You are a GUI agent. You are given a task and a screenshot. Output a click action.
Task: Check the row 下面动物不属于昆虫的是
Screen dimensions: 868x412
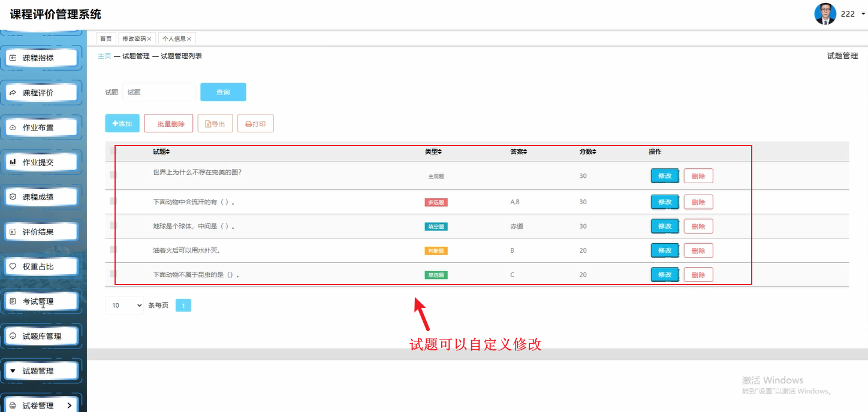(113, 273)
